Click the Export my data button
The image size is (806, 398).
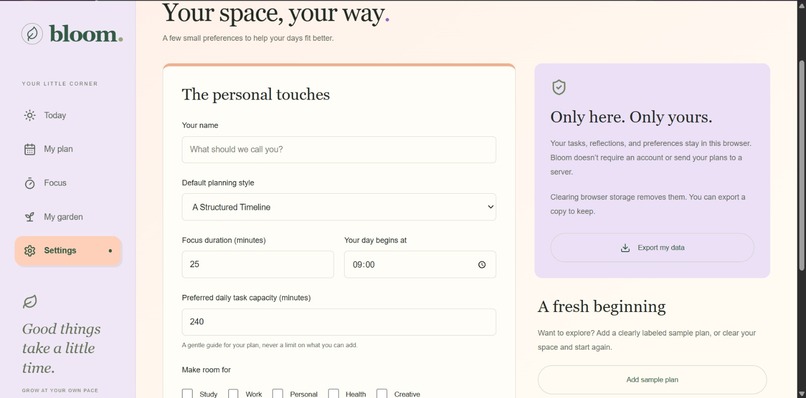pos(652,248)
